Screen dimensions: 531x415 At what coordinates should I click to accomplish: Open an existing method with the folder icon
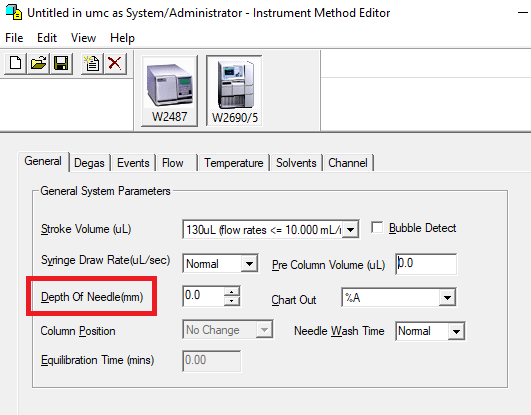click(38, 63)
